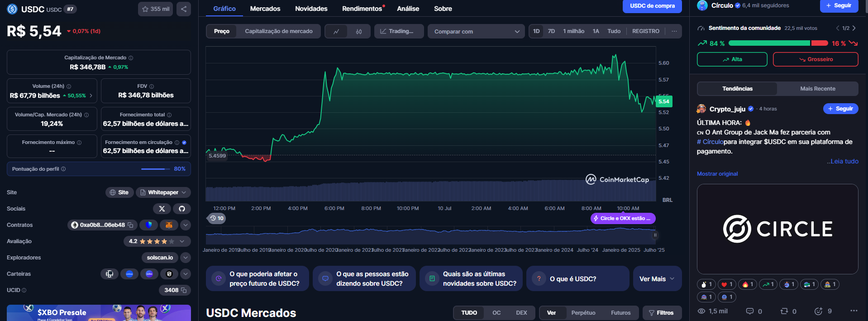Screen dimensions: 868x321
Task: Open the Filtros menu for markets
Action: click(x=662, y=313)
